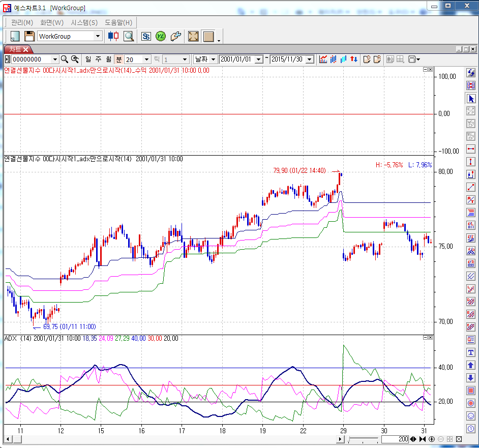Click the green YL circle icon
Image resolution: width=479 pixels, height=448 pixels.
(161, 37)
